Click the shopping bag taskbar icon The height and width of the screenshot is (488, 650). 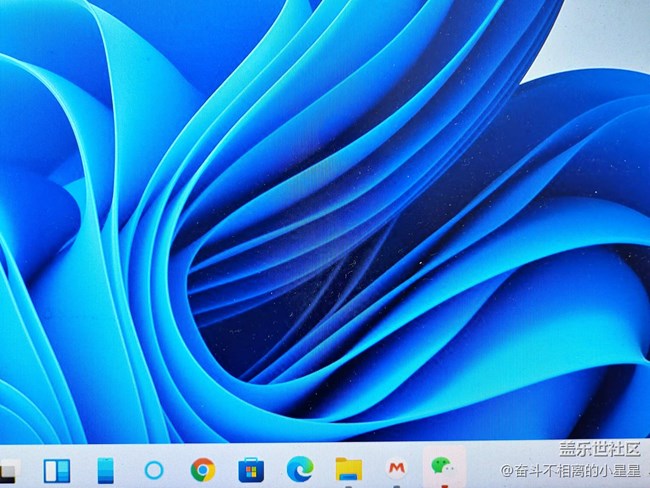(250, 469)
